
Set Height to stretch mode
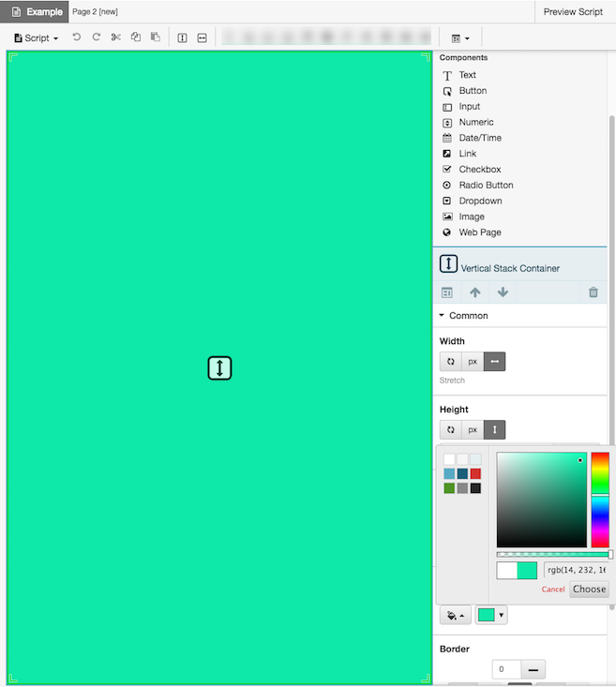(494, 430)
